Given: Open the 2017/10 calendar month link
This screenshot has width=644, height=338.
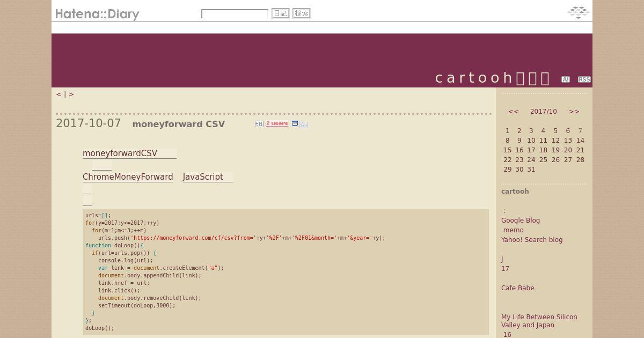Looking at the screenshot, I should 544,112.
